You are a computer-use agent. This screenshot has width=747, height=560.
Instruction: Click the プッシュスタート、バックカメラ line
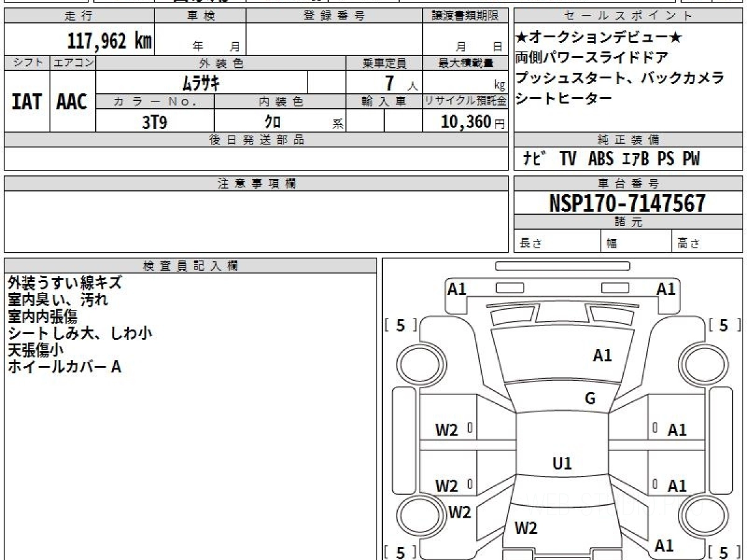(620, 78)
